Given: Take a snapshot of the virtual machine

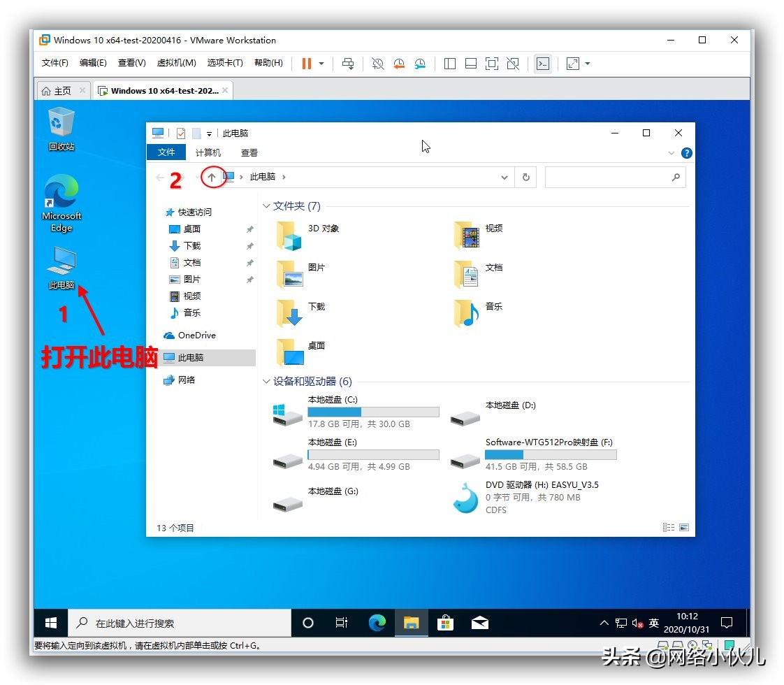Looking at the screenshot, I should (377, 64).
